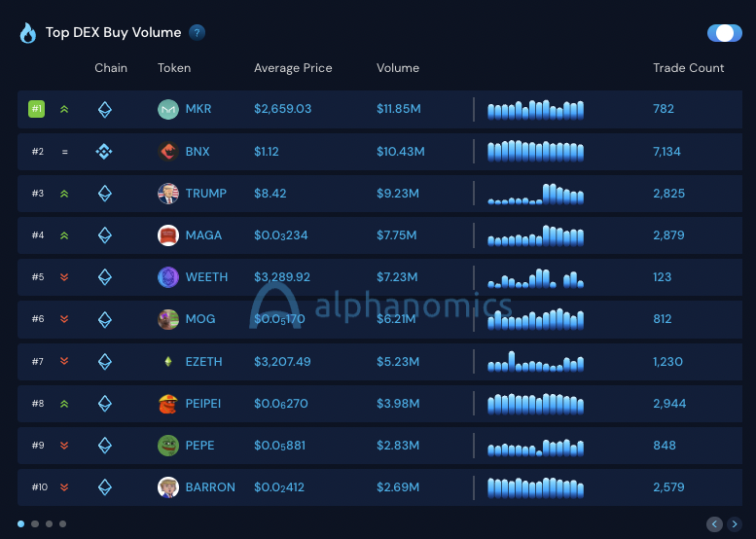Open the BNX token link

[x=198, y=152]
